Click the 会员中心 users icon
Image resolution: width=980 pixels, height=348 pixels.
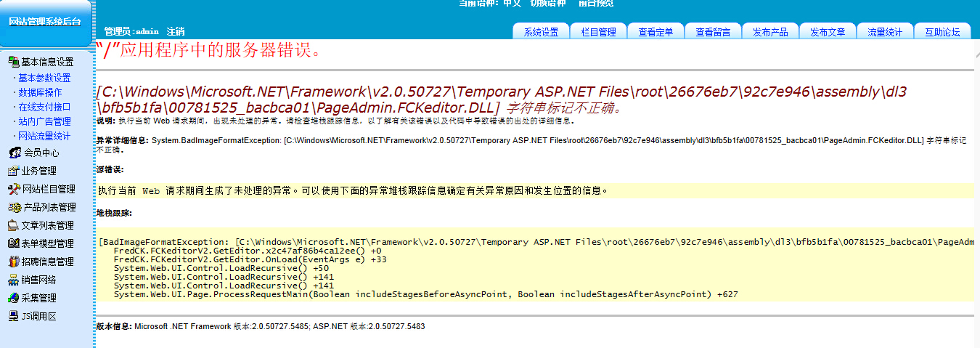(15, 153)
